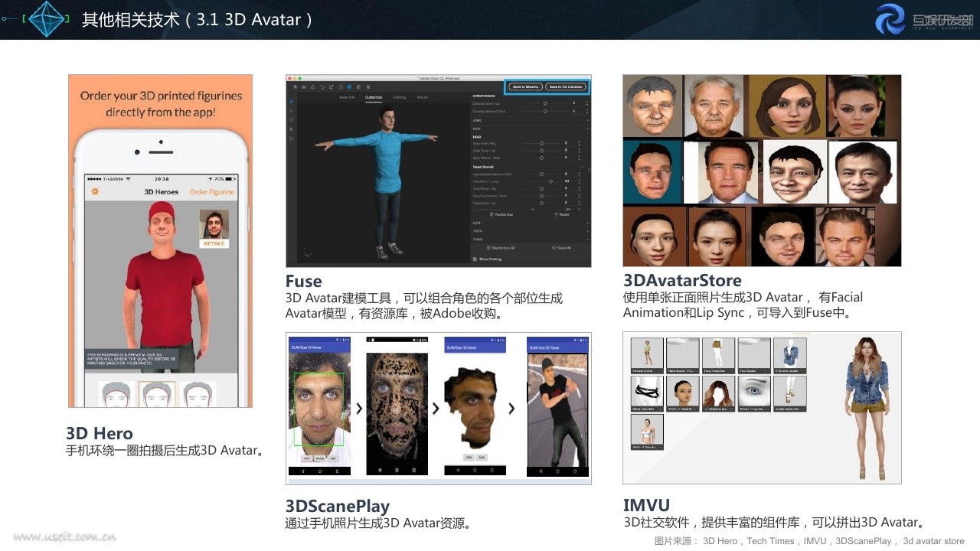Screen dimensions: 980x551
Task: Collapse the Head Overall group in Fuse
Action: tap(583, 167)
